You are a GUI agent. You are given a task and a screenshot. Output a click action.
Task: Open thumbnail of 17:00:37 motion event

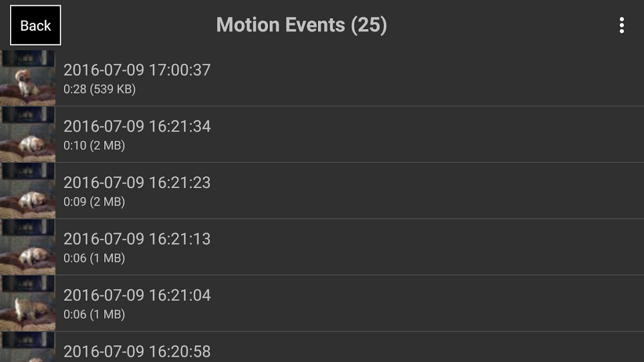pos(28,78)
